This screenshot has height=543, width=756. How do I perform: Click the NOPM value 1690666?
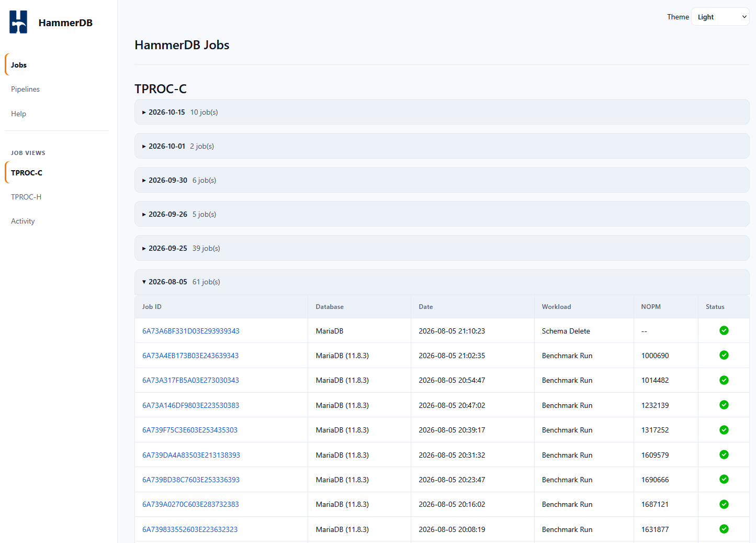click(x=655, y=480)
